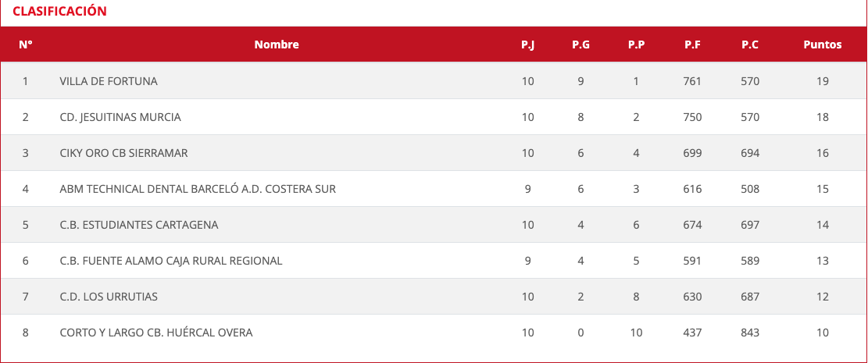
Task: Click Huércal Overa's 843 points-against value
Action: pos(750,333)
